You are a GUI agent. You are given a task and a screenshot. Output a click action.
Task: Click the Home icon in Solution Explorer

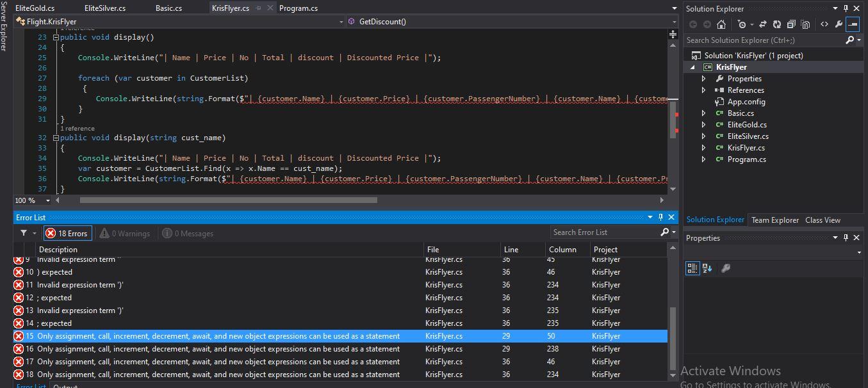click(721, 24)
